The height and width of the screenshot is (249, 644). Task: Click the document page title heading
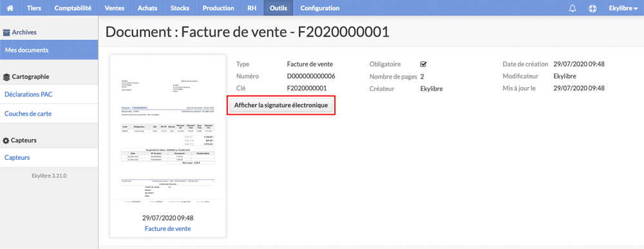coord(247,32)
